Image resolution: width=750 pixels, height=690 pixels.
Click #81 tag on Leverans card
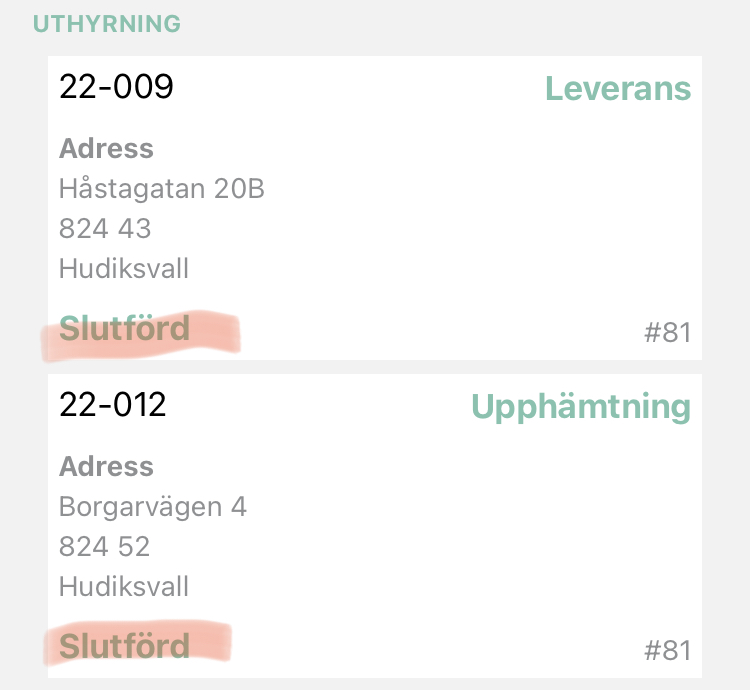[x=668, y=332]
